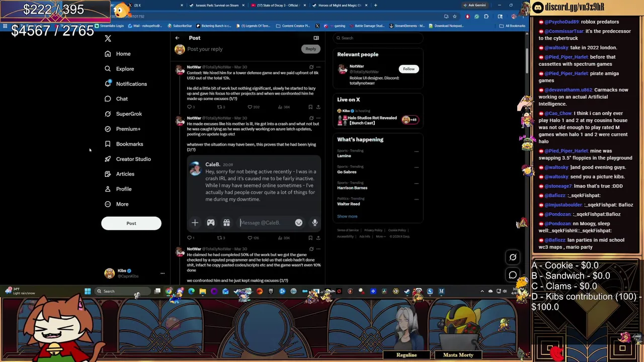Open Privacy Policy footer link
This screenshot has width=644, height=362.
click(x=373, y=230)
